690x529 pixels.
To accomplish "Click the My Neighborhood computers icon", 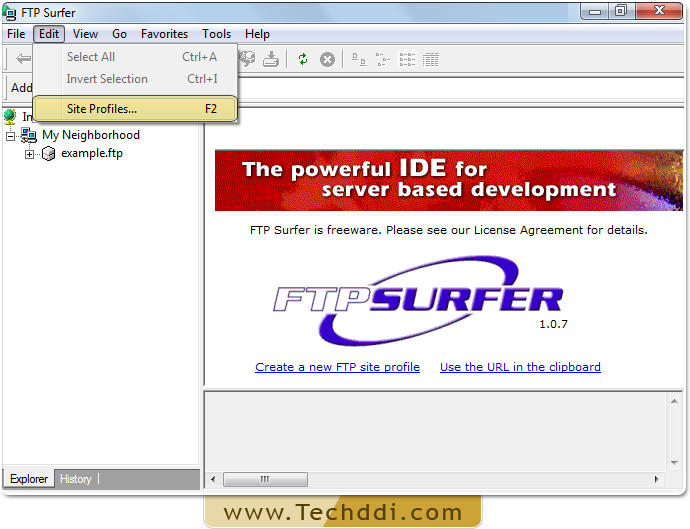I will [29, 135].
